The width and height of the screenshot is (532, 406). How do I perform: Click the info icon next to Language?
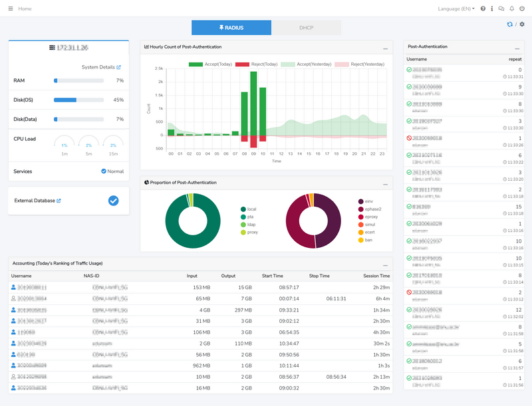[492, 9]
